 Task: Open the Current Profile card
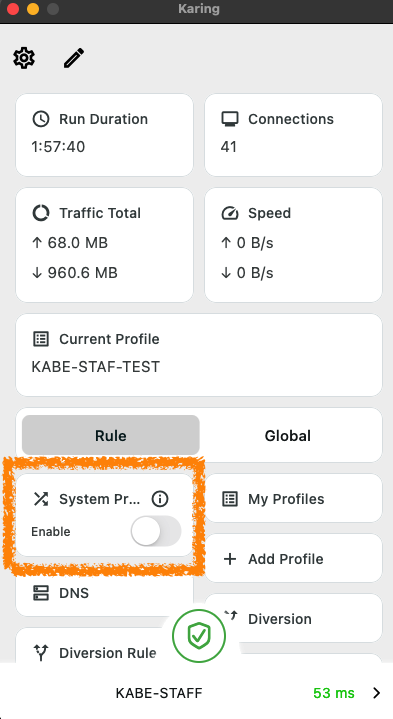199,355
